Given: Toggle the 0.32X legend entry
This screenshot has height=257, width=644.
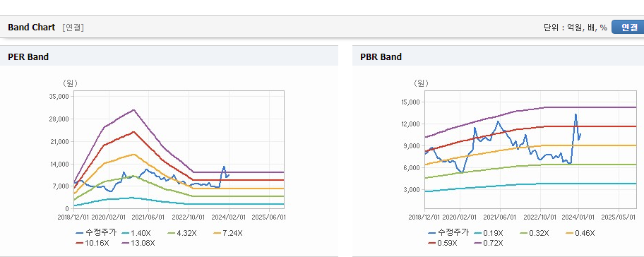Looking at the screenshot, I should click(535, 233).
